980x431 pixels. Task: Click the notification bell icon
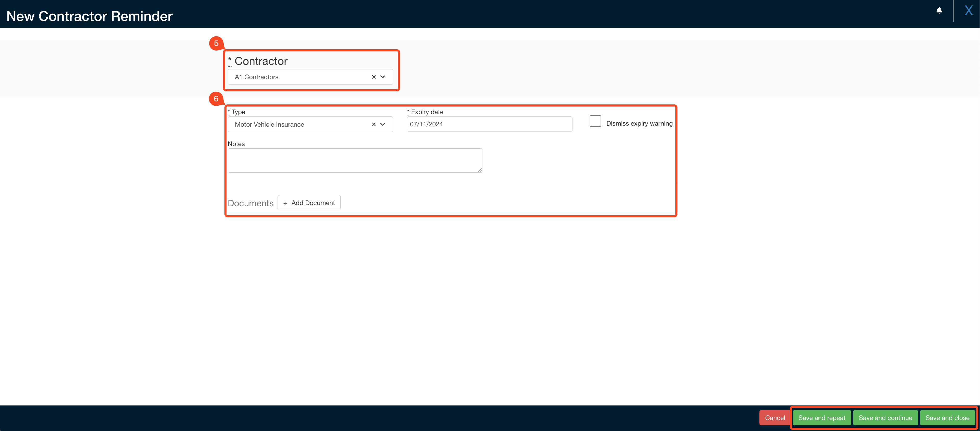(939, 10)
